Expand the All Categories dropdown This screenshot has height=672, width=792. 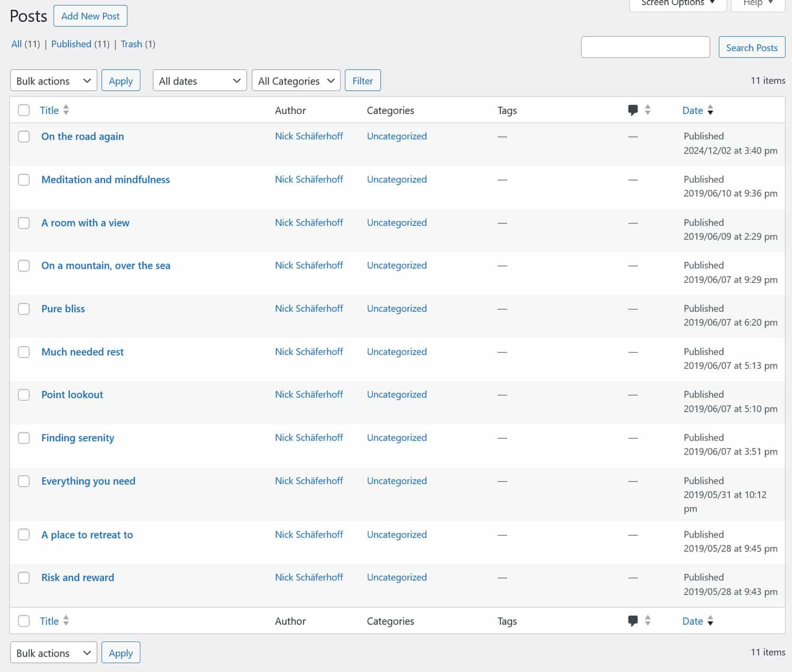(x=296, y=80)
